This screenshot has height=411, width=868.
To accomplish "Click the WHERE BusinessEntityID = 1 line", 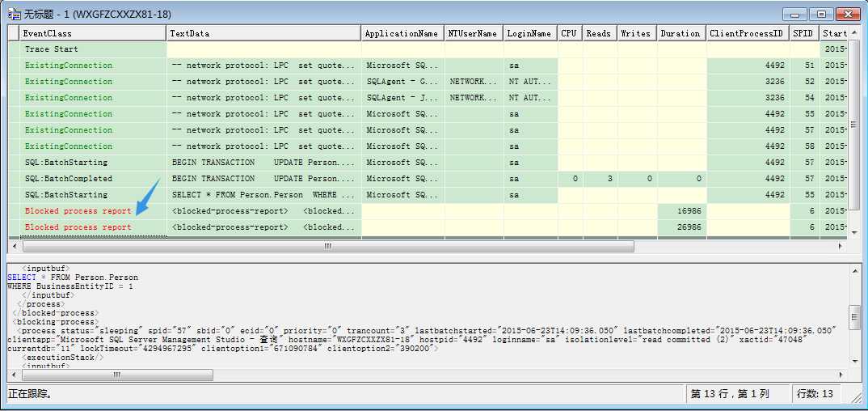I will point(70,286).
